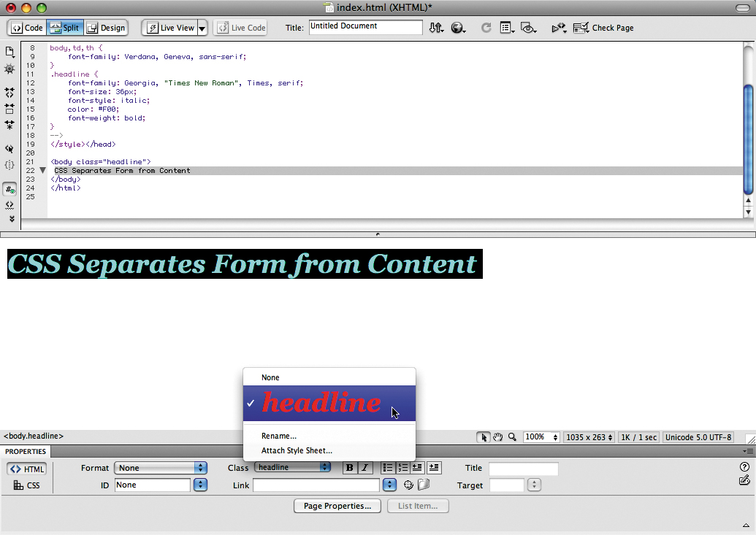Select the Hand tool in status bar
Screen dimensions: 756x535
(x=497, y=436)
